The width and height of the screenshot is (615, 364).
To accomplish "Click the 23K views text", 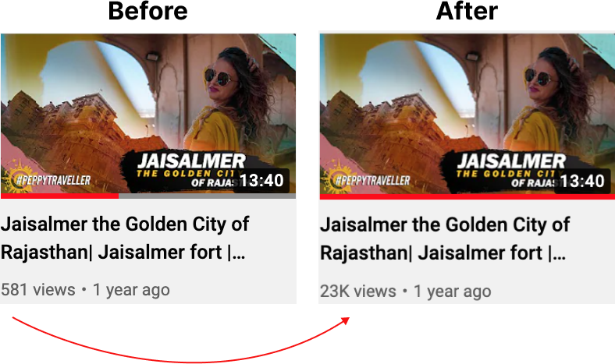I will 358,291.
